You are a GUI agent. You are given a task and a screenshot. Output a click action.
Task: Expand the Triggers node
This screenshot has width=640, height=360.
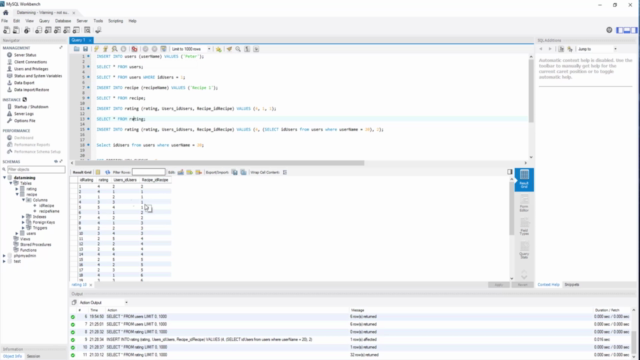coord(23,228)
